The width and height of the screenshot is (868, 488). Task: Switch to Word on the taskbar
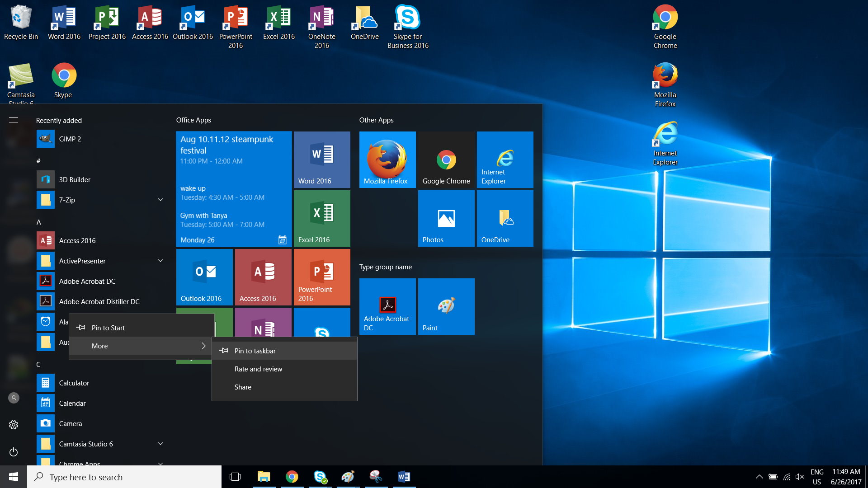[x=404, y=477]
